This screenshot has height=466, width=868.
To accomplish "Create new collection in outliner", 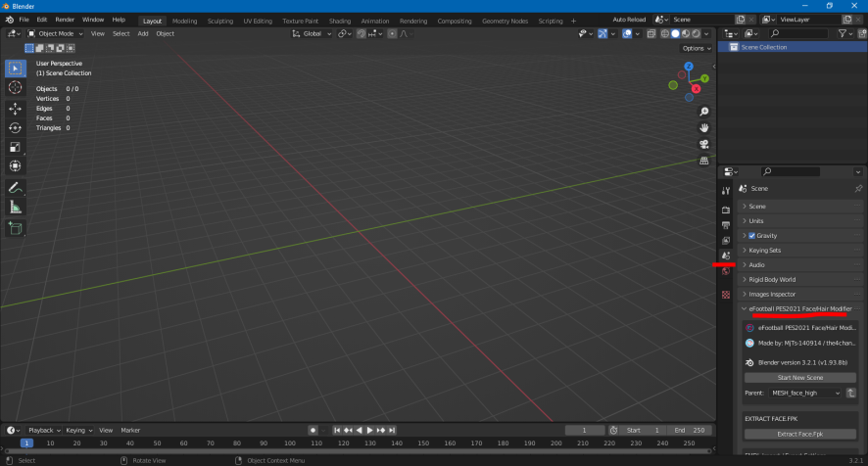I will click(x=862, y=33).
